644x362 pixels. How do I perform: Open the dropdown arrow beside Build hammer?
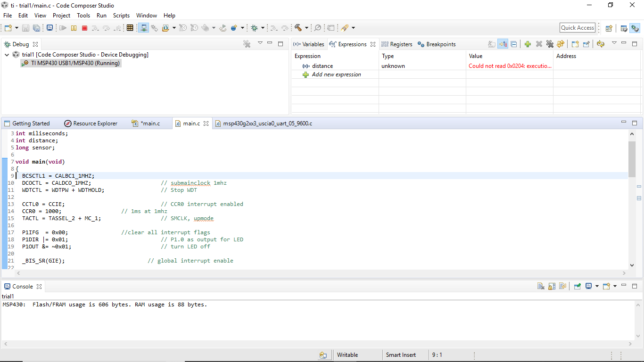(x=306, y=28)
